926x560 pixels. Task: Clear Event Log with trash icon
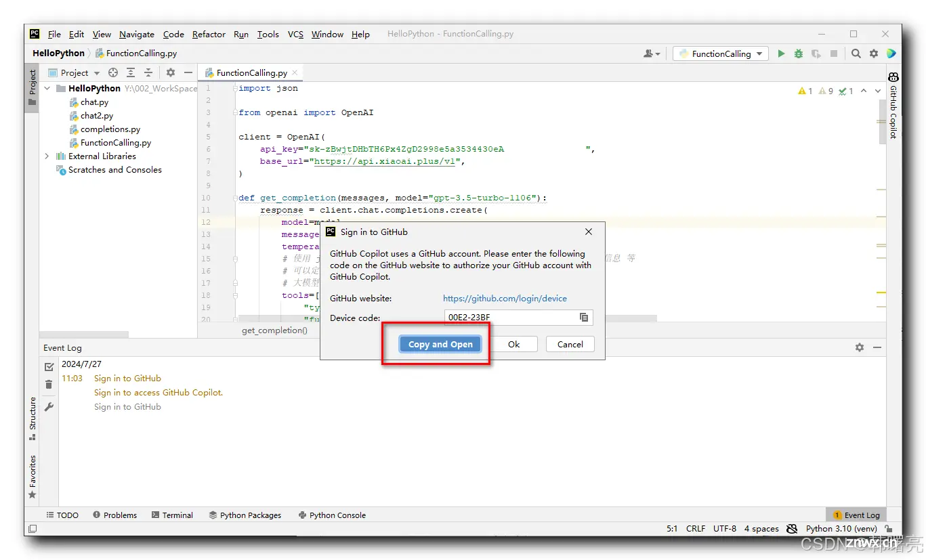(49, 385)
